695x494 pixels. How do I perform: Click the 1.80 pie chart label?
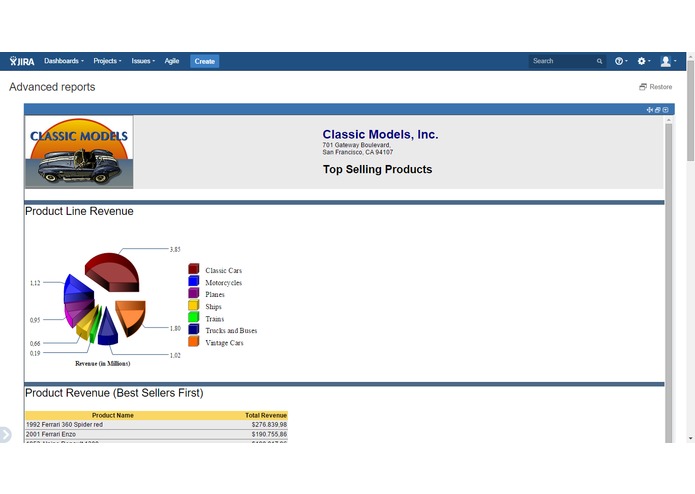point(175,328)
